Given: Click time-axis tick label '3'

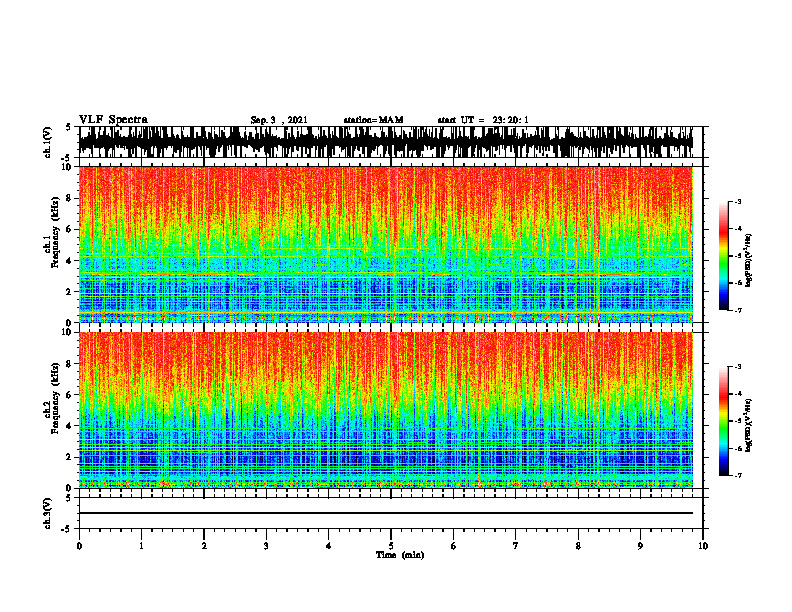Looking at the screenshot, I should point(266,546).
